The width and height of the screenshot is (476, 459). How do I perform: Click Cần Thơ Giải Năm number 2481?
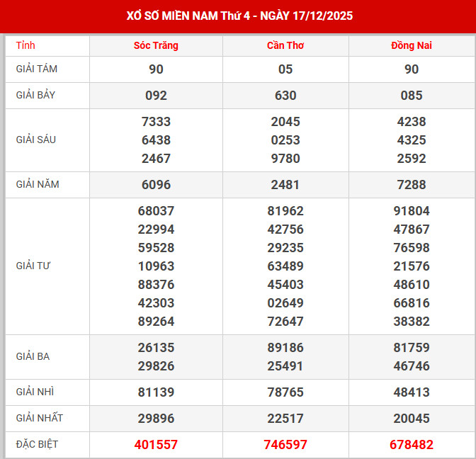pyautogui.click(x=285, y=185)
